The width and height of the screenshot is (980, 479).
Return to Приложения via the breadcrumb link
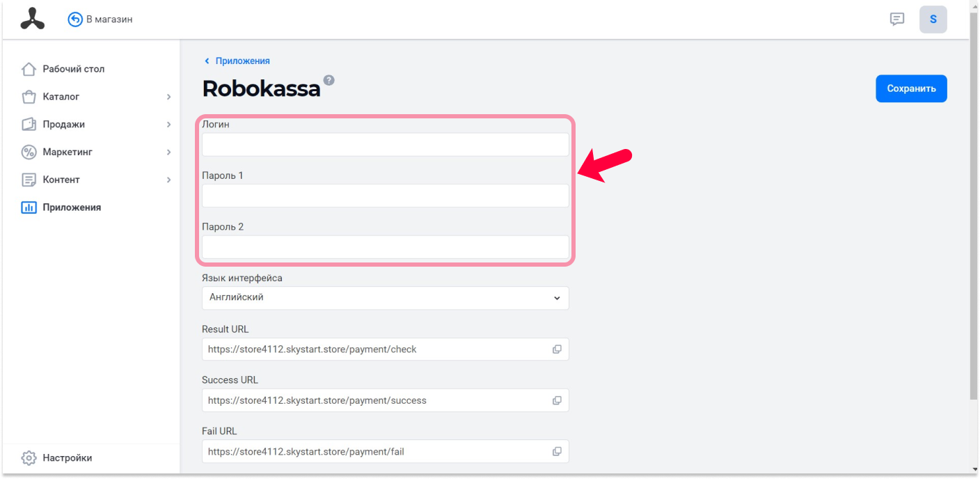coord(242,61)
